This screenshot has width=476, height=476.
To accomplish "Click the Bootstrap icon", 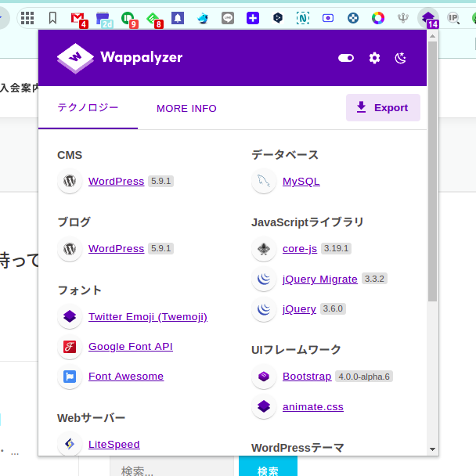I will tap(264, 377).
